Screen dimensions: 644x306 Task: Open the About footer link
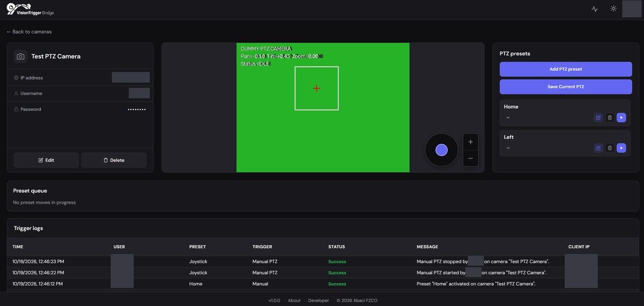tap(294, 300)
